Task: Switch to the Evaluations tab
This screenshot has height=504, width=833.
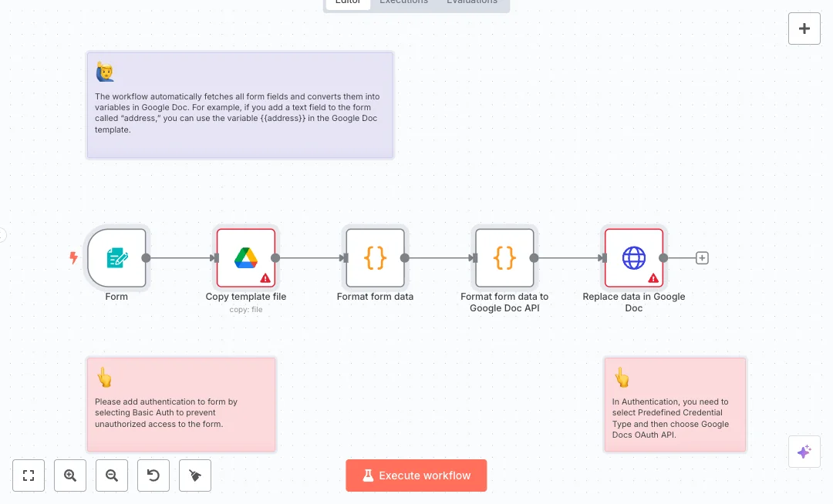Action: click(472, 2)
